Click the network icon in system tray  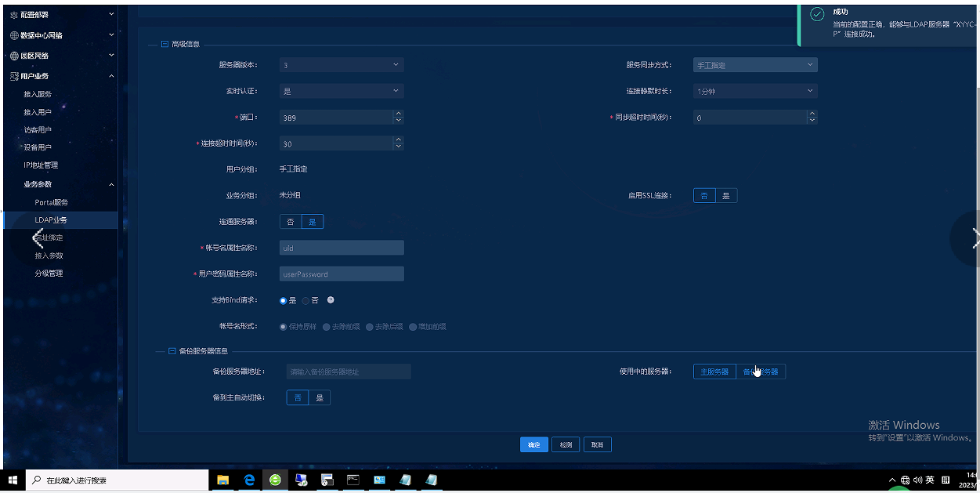906,480
